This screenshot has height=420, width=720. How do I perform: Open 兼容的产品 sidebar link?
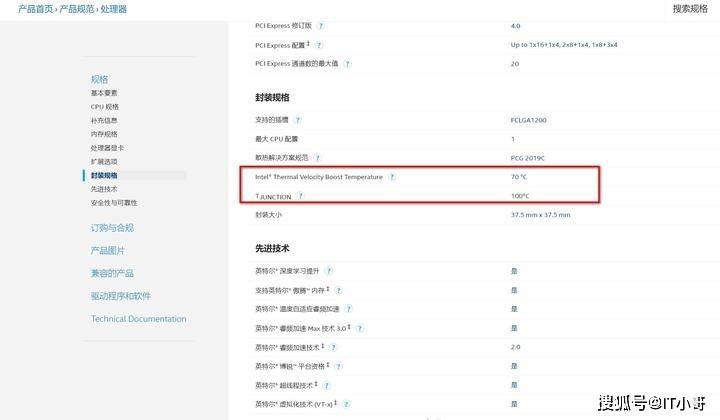pos(112,274)
